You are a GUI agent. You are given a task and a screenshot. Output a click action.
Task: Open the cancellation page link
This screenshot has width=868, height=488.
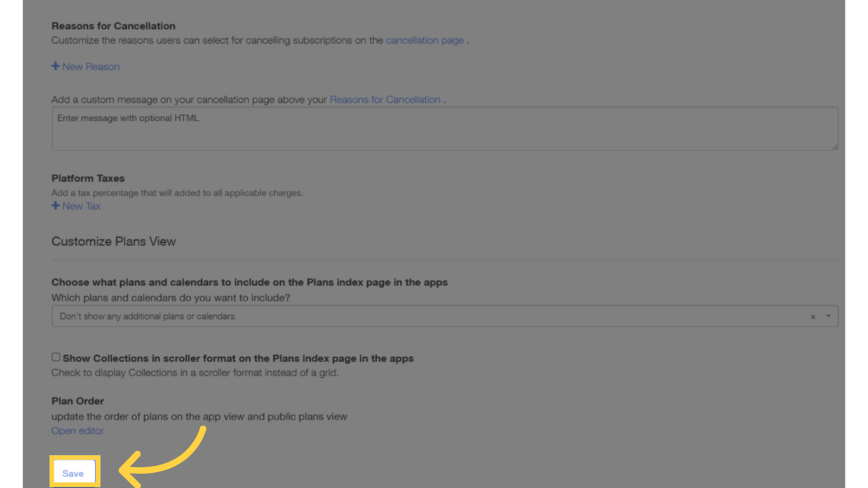[x=424, y=40]
